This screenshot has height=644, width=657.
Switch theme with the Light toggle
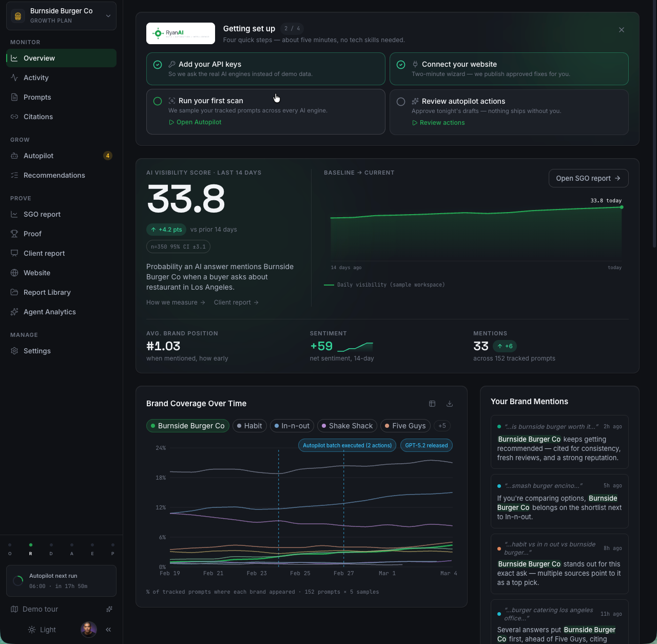[x=42, y=630]
